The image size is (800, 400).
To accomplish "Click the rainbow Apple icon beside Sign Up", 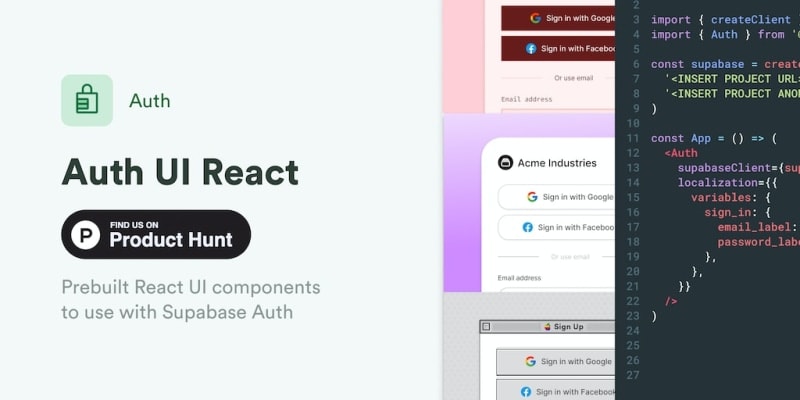I will [547, 327].
